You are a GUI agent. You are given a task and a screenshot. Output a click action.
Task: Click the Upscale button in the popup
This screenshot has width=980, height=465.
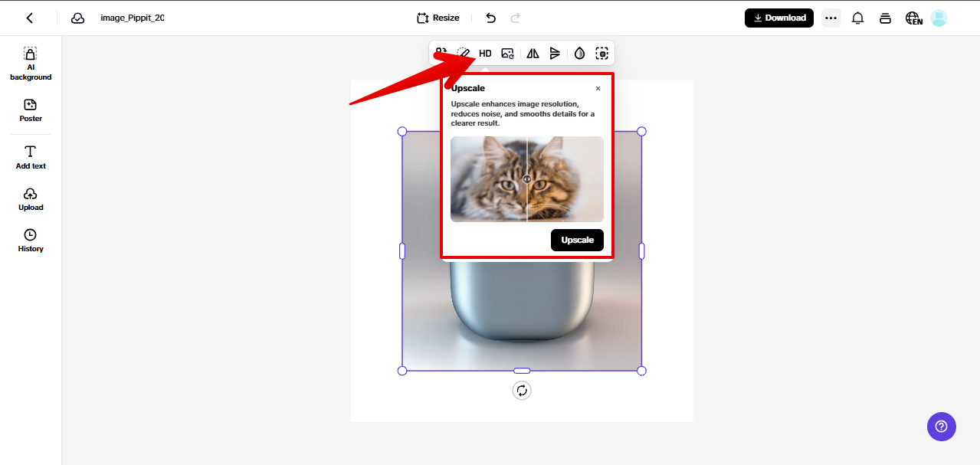[x=577, y=240]
